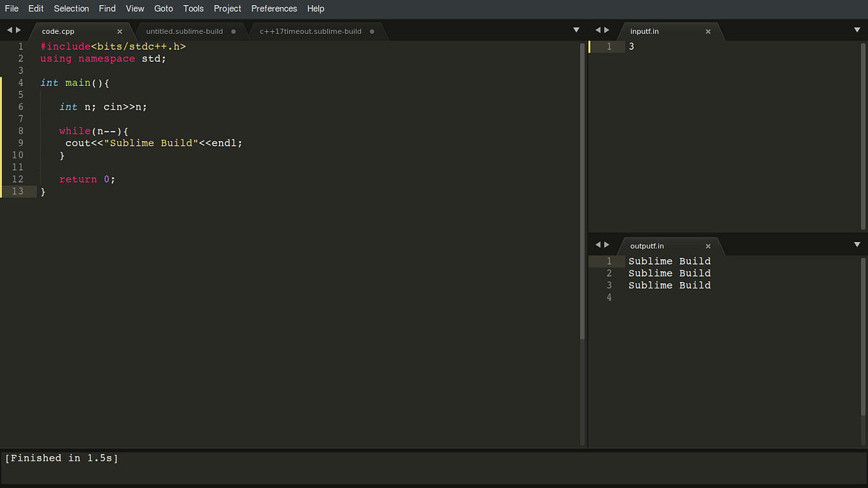Click the unsaved-changes dot on untitled.sublime-build tab
The height and width of the screenshot is (488, 868).
point(233,31)
